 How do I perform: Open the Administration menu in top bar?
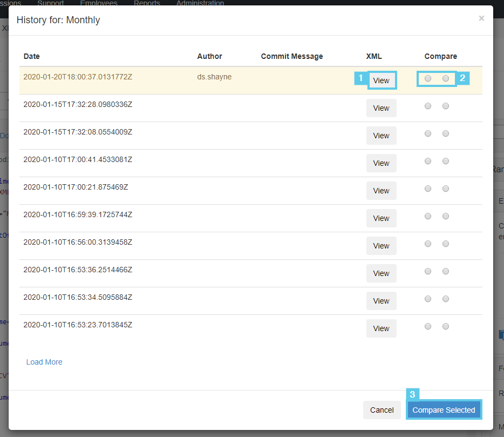200,3
